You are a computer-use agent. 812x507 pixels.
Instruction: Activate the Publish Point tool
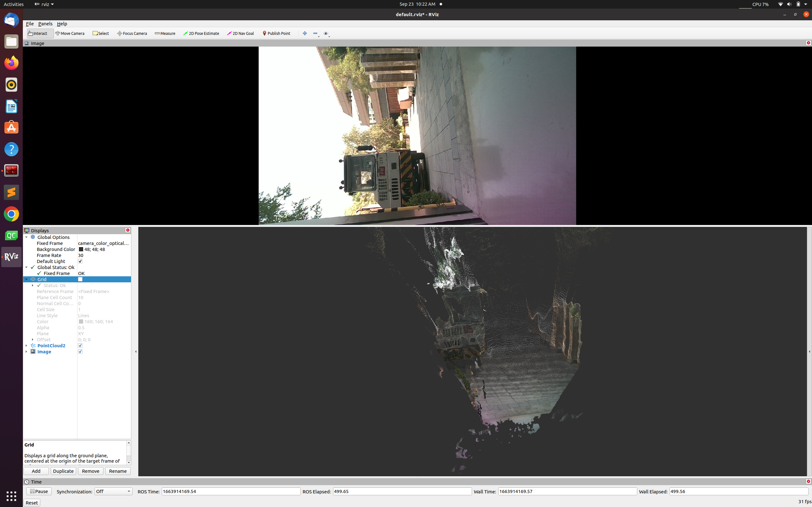(x=277, y=33)
